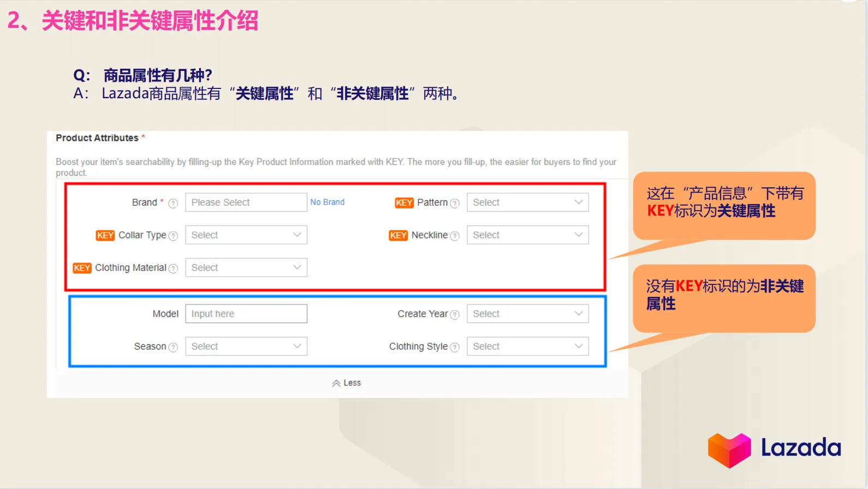Click the Boost your item's searchability description
The height and width of the screenshot is (489, 868).
[x=336, y=167]
